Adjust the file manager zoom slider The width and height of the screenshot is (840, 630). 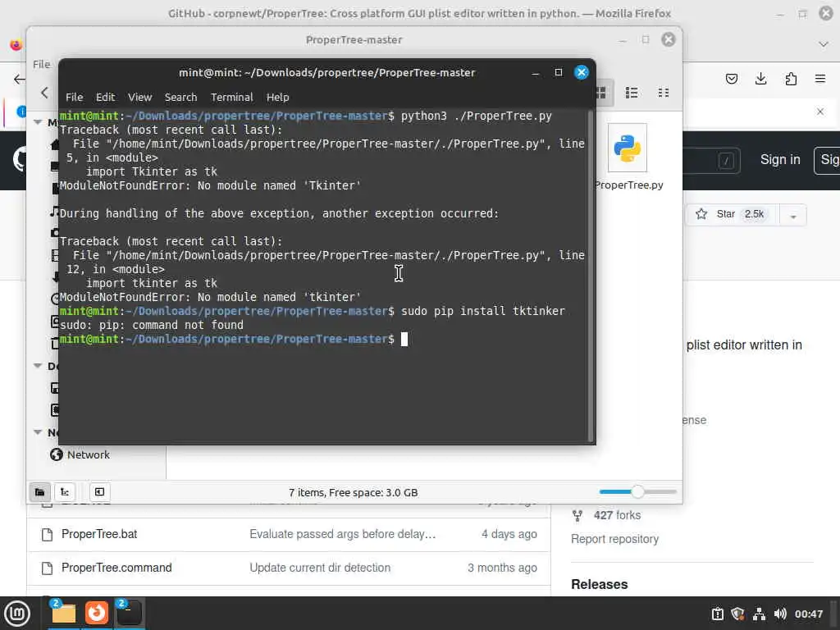tap(637, 491)
